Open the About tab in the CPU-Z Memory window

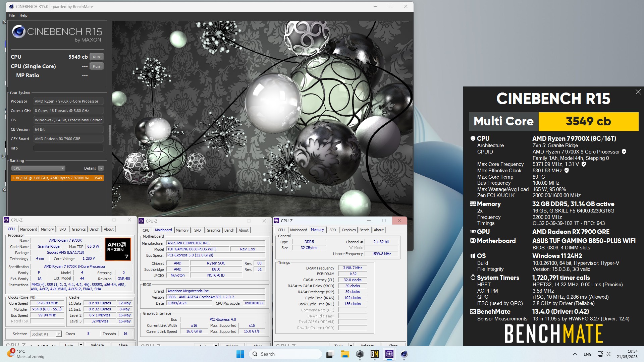[x=379, y=230]
